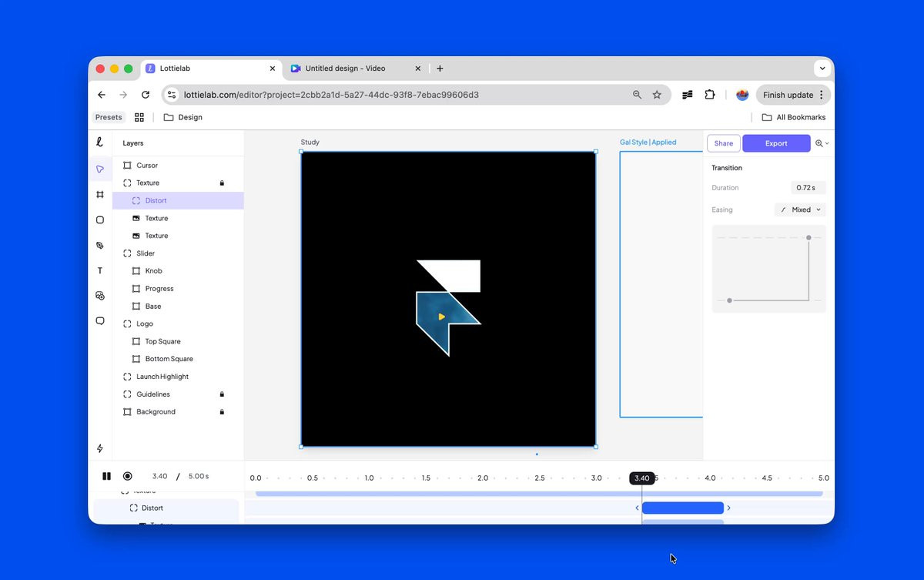Open the Extensions puzzle icon
Viewport: 924px width, 580px height.
(710, 95)
